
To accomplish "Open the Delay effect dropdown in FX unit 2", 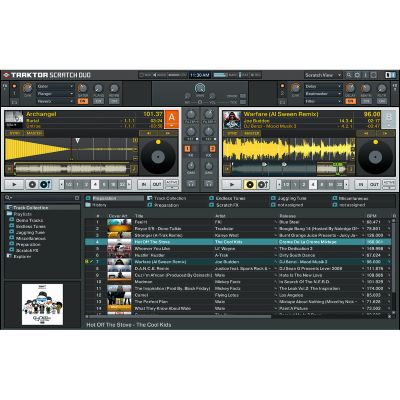I will point(323,86).
